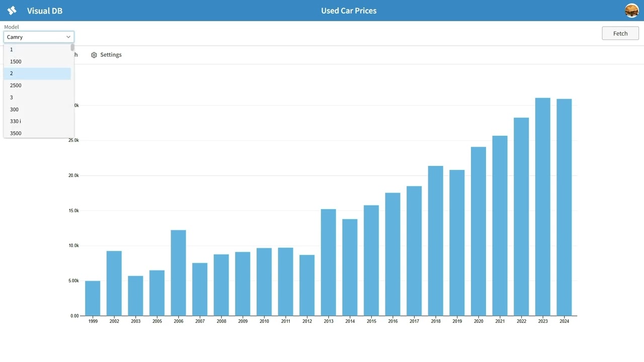This screenshot has height=362, width=644.
Task: Click the 5.00k y-axis label
Action: pyautogui.click(x=74, y=281)
